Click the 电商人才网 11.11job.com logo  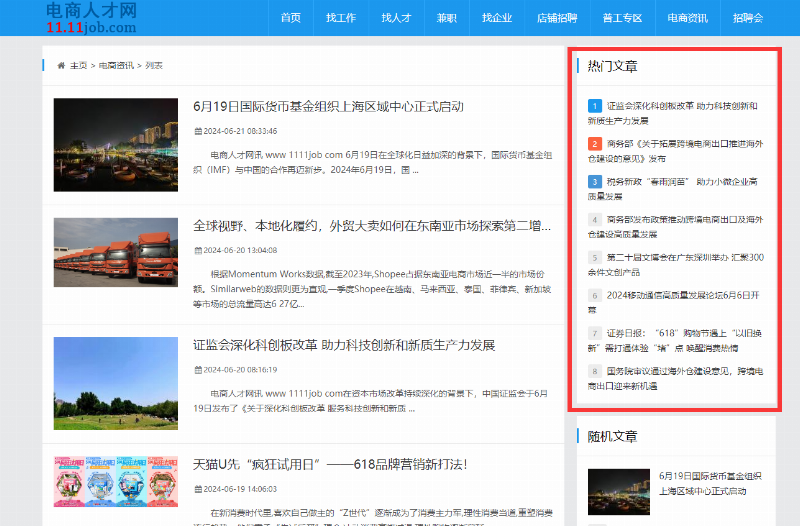click(x=91, y=17)
